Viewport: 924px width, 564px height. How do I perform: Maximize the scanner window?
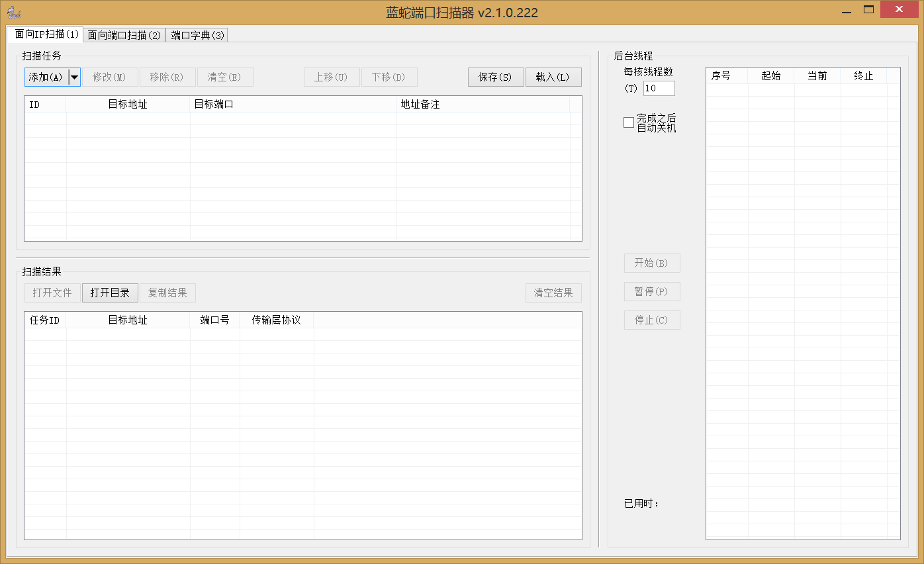868,10
